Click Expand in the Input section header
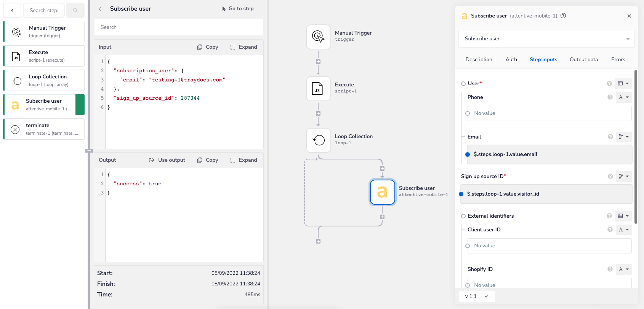644x309 pixels. 244,47
